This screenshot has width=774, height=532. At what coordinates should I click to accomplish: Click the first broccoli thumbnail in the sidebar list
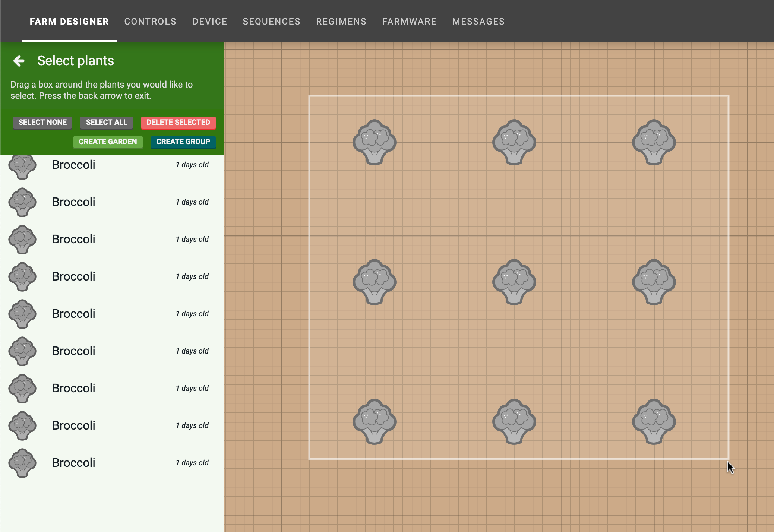point(22,165)
